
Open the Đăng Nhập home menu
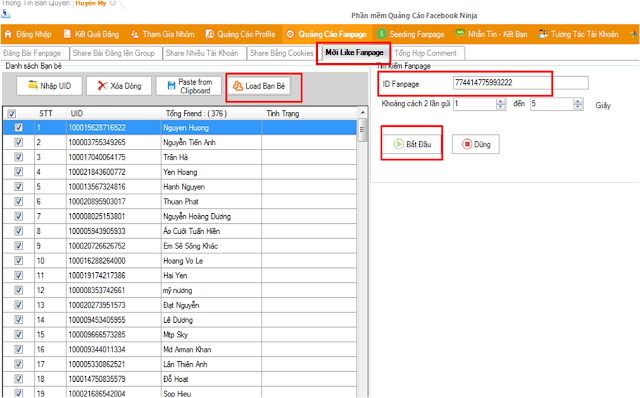tap(28, 34)
